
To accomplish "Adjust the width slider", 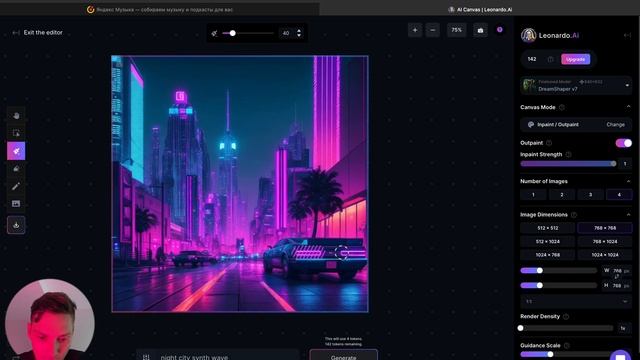I will point(558,270).
